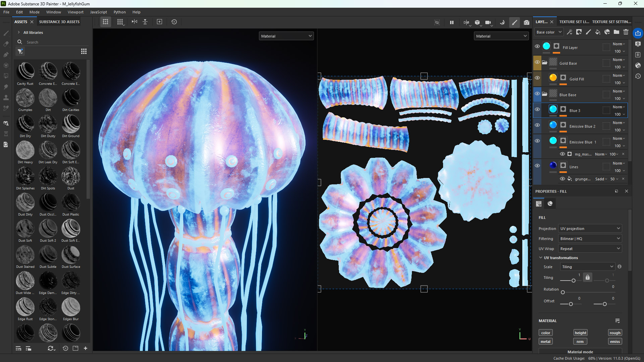Click the Material mode button
Viewport: 644px width, 362px height.
point(580,352)
